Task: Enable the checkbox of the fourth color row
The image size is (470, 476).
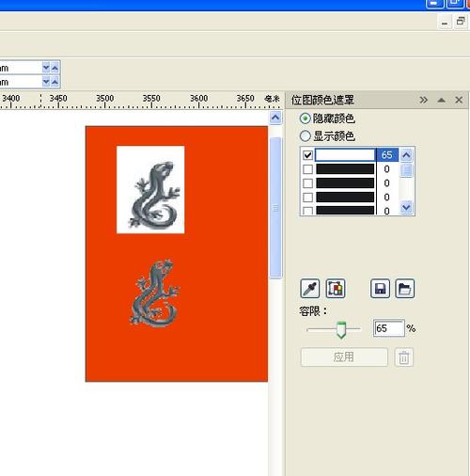Action: pos(307,198)
